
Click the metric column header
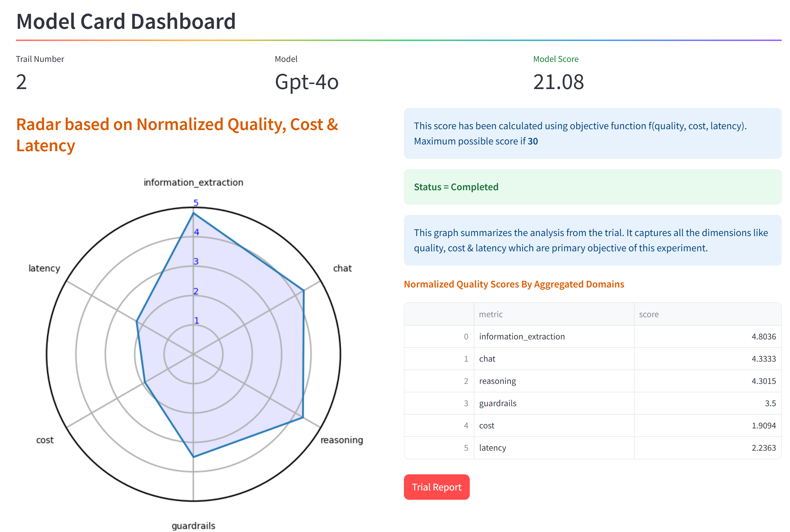490,314
